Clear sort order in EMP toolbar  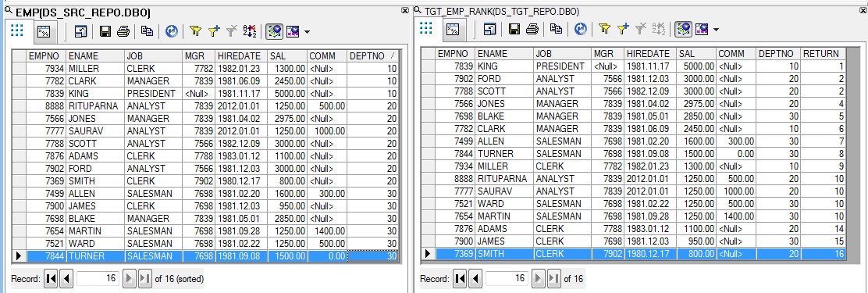point(251,31)
